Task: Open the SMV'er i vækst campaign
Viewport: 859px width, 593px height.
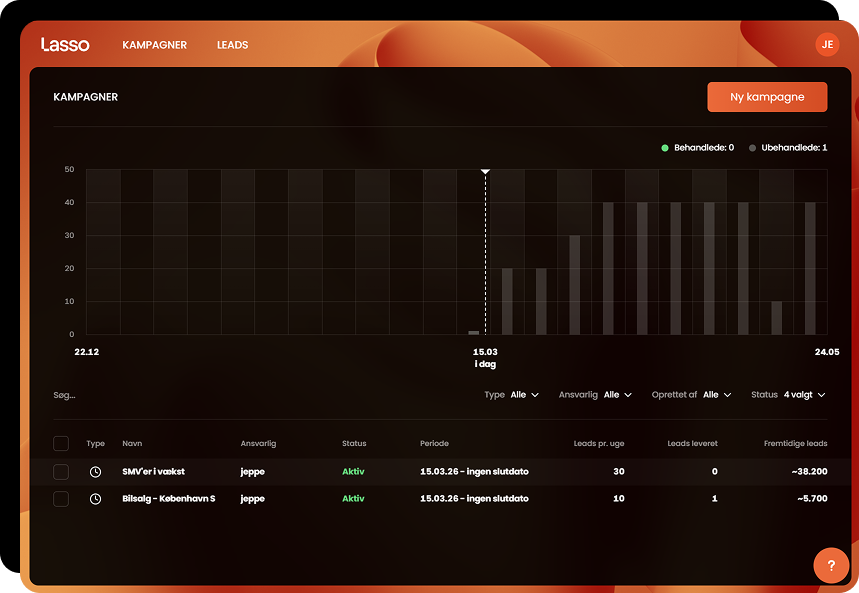Action: (151, 472)
